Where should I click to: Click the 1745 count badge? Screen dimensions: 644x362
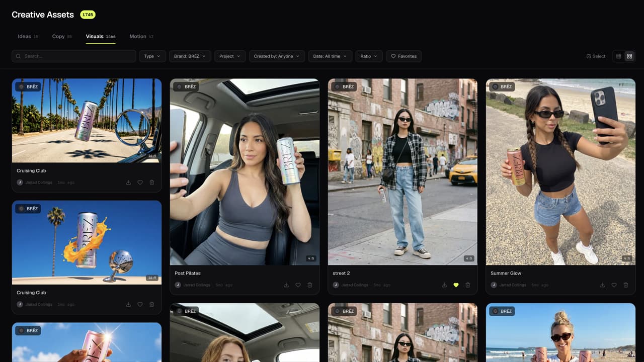(88, 15)
